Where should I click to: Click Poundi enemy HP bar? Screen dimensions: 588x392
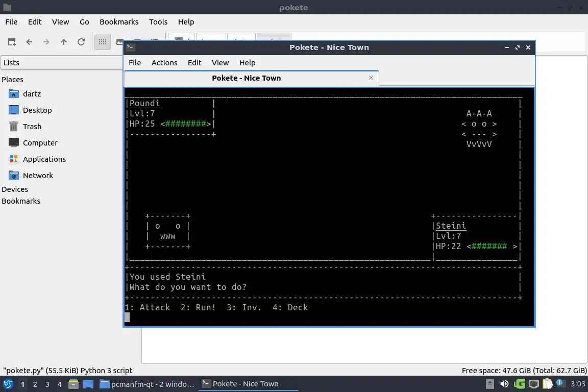(x=186, y=124)
